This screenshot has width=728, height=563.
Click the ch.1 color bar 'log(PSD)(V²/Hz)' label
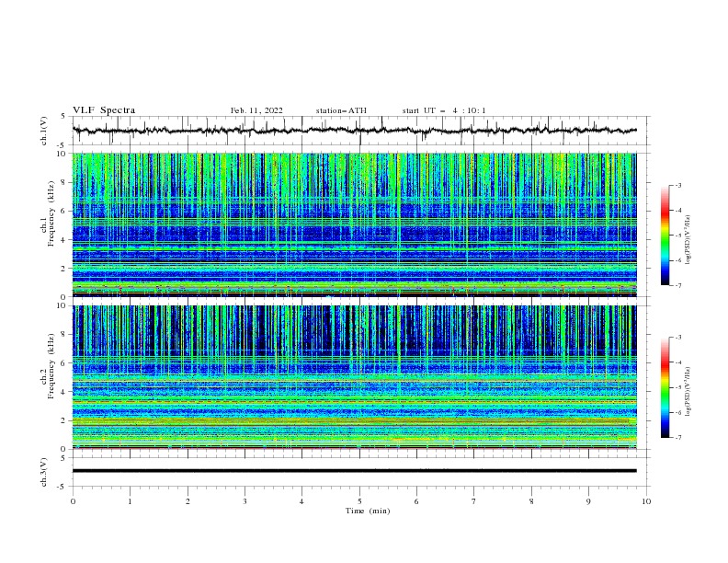(688, 240)
